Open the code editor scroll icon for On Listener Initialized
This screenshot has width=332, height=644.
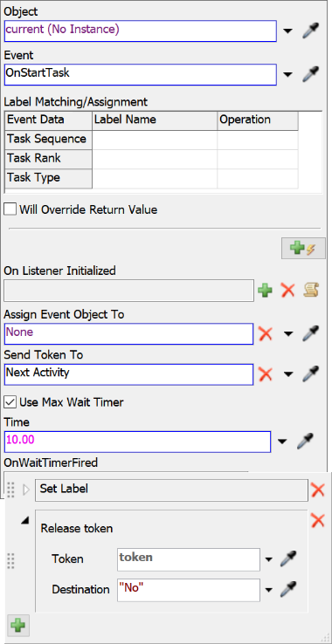(x=311, y=291)
